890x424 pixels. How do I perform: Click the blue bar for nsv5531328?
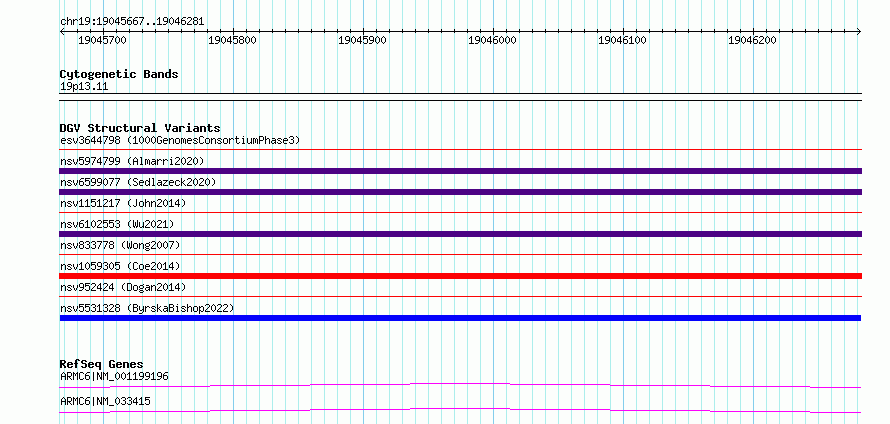(x=460, y=318)
